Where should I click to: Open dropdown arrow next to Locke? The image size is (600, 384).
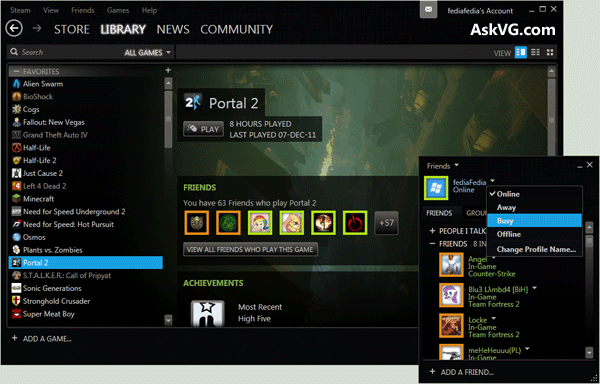[x=494, y=318]
